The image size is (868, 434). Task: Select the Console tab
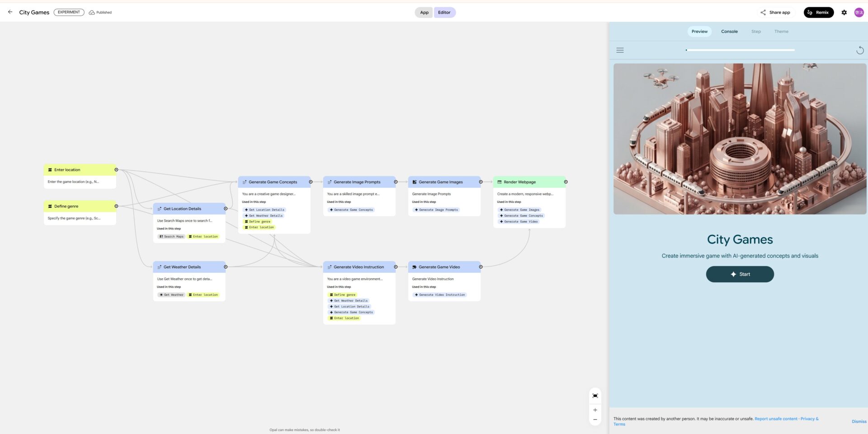click(729, 32)
